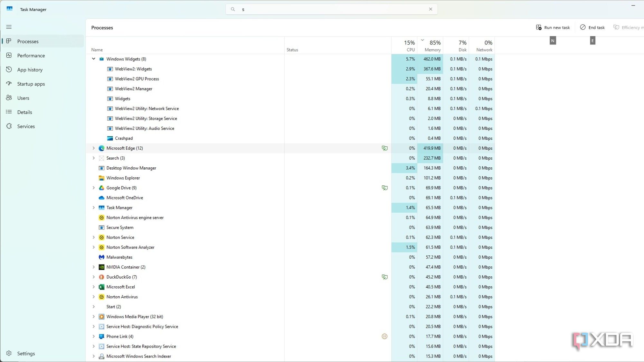Screen dimensions: 644x362
Task: Switch to the Processes tab
Action: (x=28, y=41)
